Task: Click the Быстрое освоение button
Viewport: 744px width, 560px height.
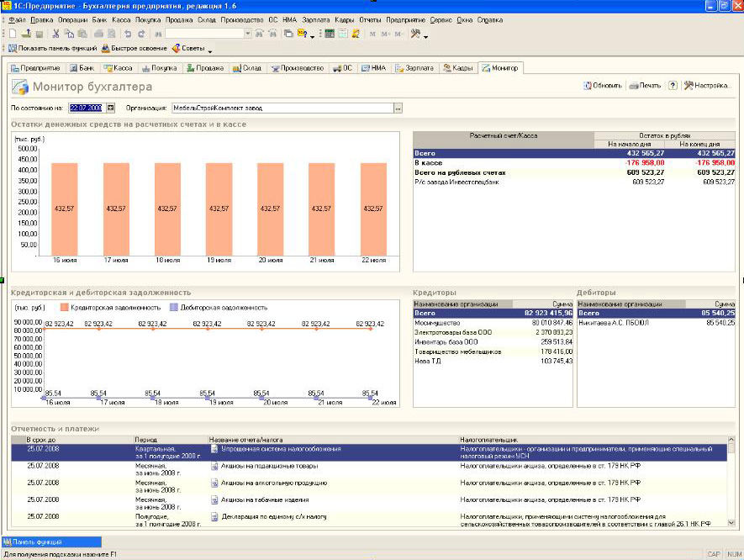Action: pos(135,49)
